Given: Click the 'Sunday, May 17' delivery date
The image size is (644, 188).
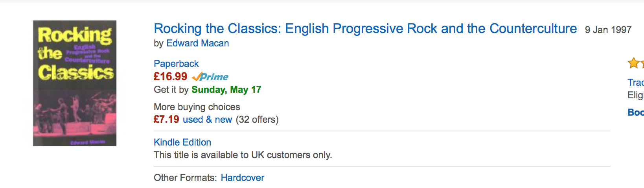Looking at the screenshot, I should 226,90.
